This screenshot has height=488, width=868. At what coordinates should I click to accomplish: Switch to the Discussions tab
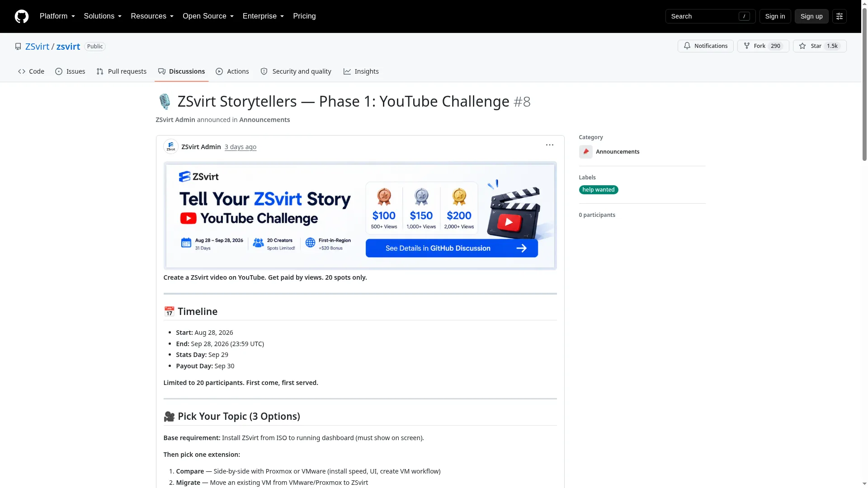181,71
